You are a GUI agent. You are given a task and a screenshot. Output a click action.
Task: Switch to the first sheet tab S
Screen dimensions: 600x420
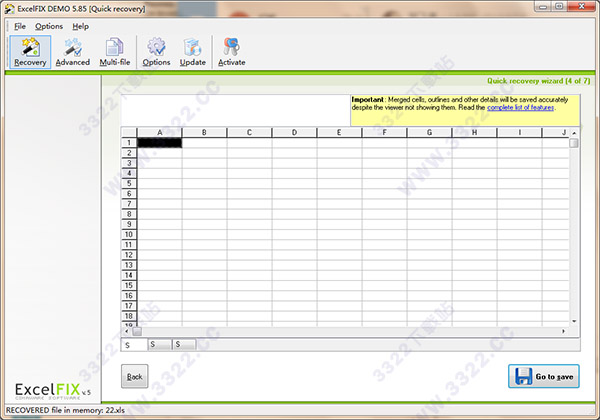(x=134, y=345)
